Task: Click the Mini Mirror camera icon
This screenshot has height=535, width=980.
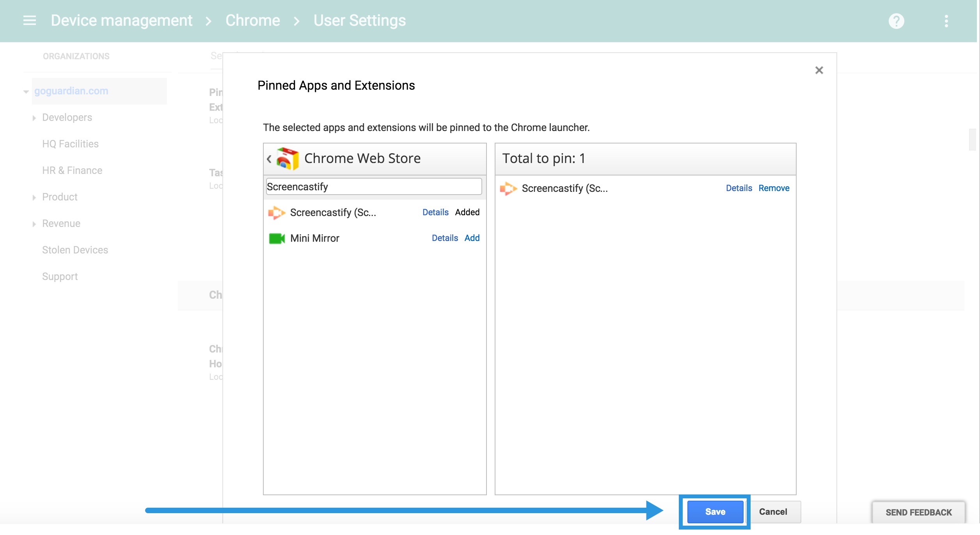Action: pyautogui.click(x=277, y=238)
